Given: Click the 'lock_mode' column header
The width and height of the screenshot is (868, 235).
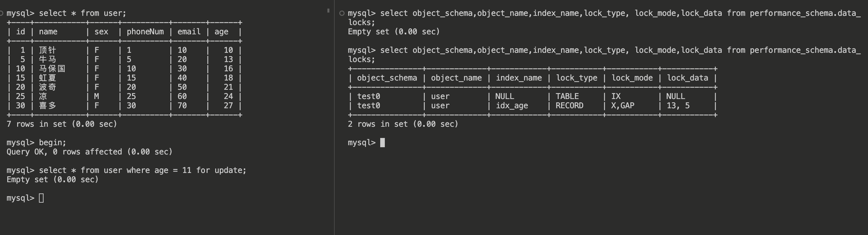Looking at the screenshot, I should [632, 78].
